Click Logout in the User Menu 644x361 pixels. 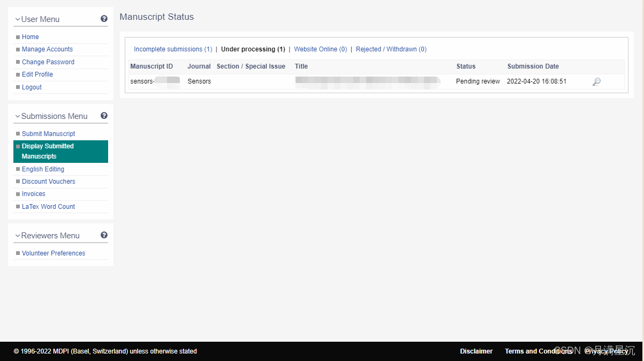click(x=32, y=87)
